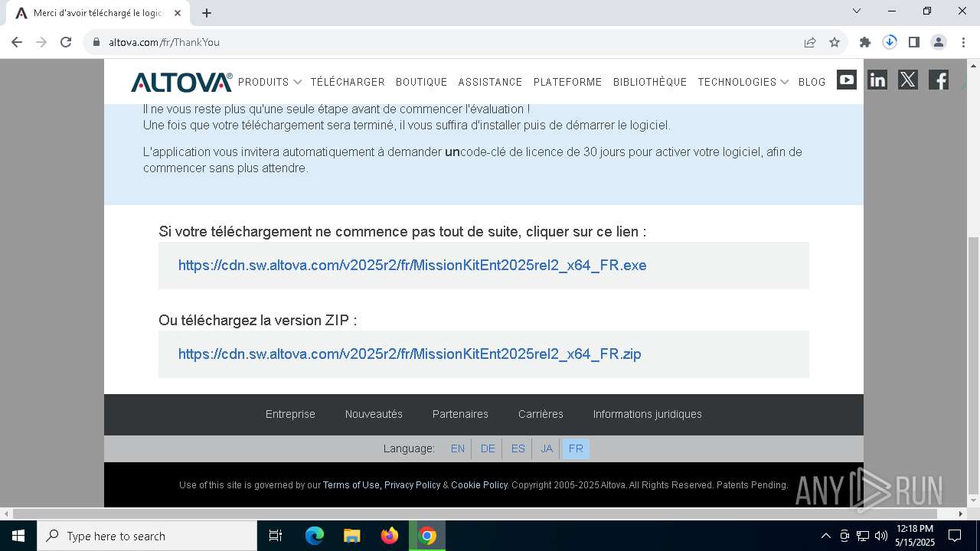Screen dimensions: 980x551
Task: Open Terms of Use link
Action: click(351, 485)
